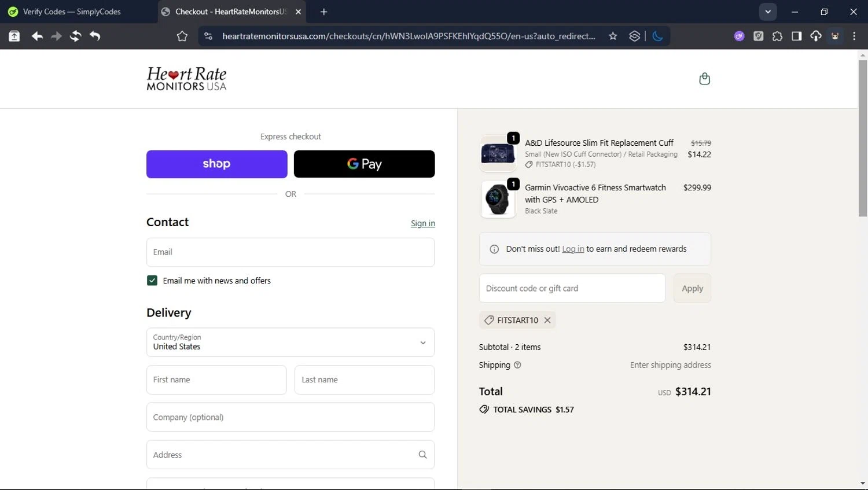Click the shipping help question icon

tap(517, 365)
